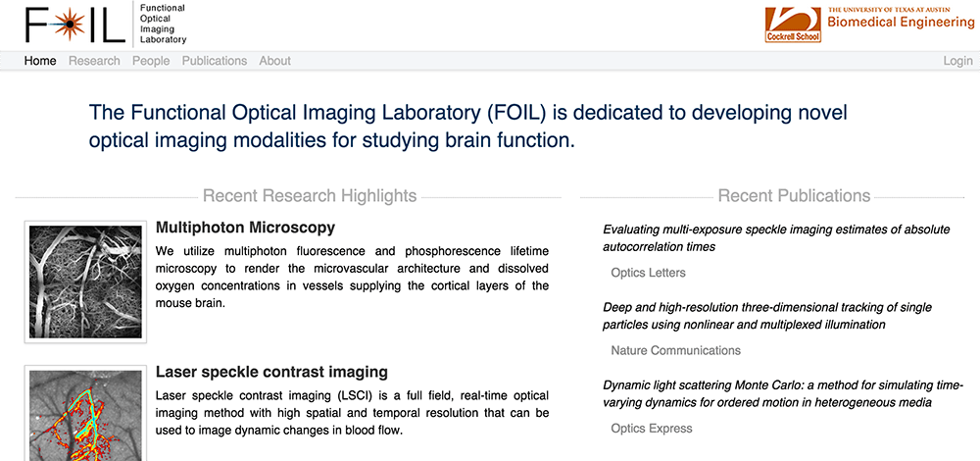Open the About page

[x=274, y=61]
